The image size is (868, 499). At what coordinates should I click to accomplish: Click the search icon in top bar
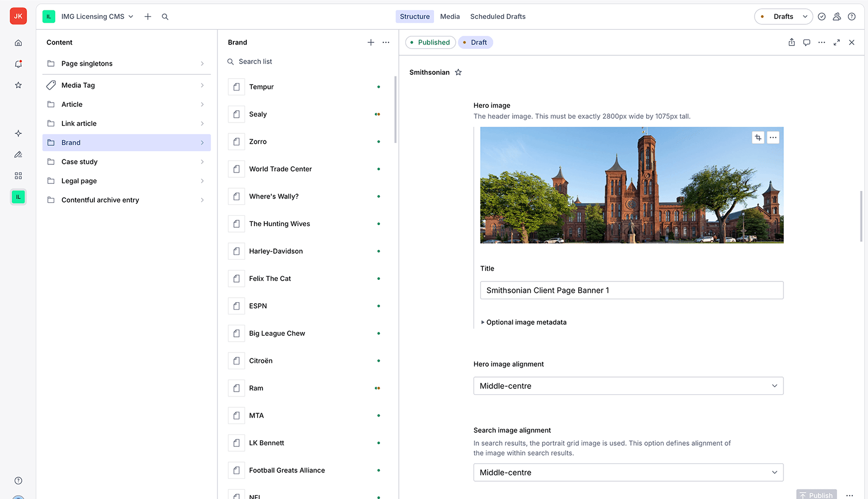click(165, 17)
